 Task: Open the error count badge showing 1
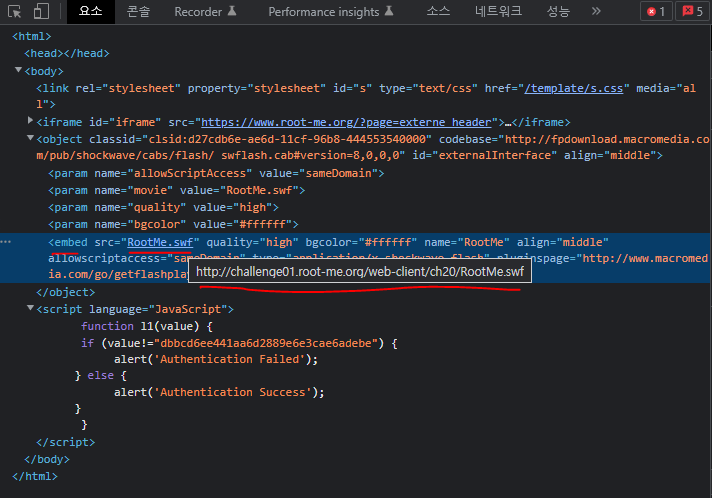coord(656,11)
